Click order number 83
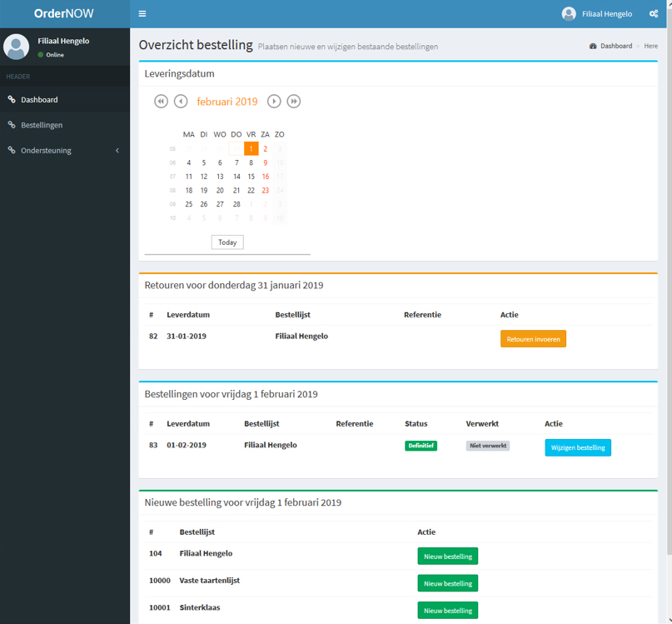 [x=153, y=445]
